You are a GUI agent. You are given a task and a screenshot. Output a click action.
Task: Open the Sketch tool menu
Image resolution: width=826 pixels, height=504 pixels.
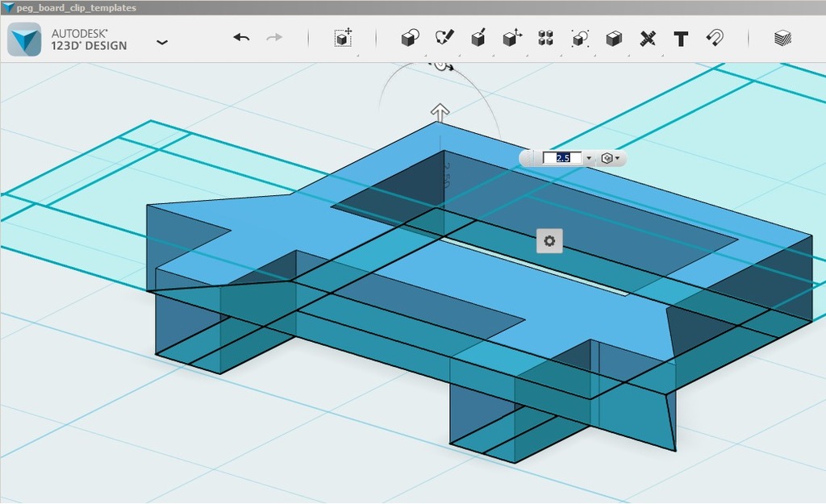click(444, 38)
